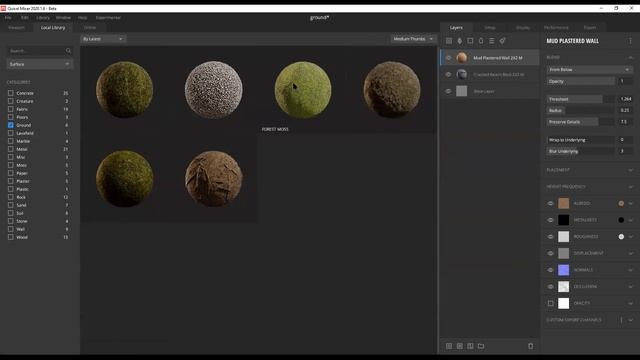The width and height of the screenshot is (640, 360).
Task: Switch to the Viewport tab
Action: click(x=17, y=27)
